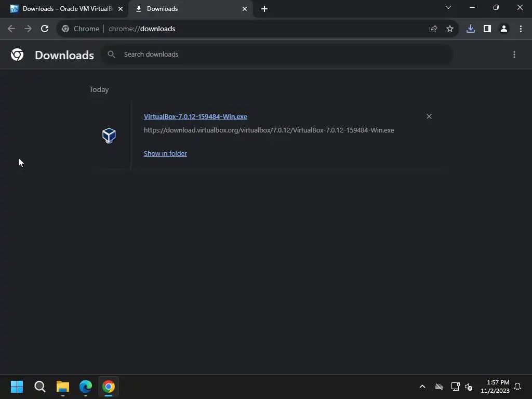Go back using the browser back arrow

(11, 29)
